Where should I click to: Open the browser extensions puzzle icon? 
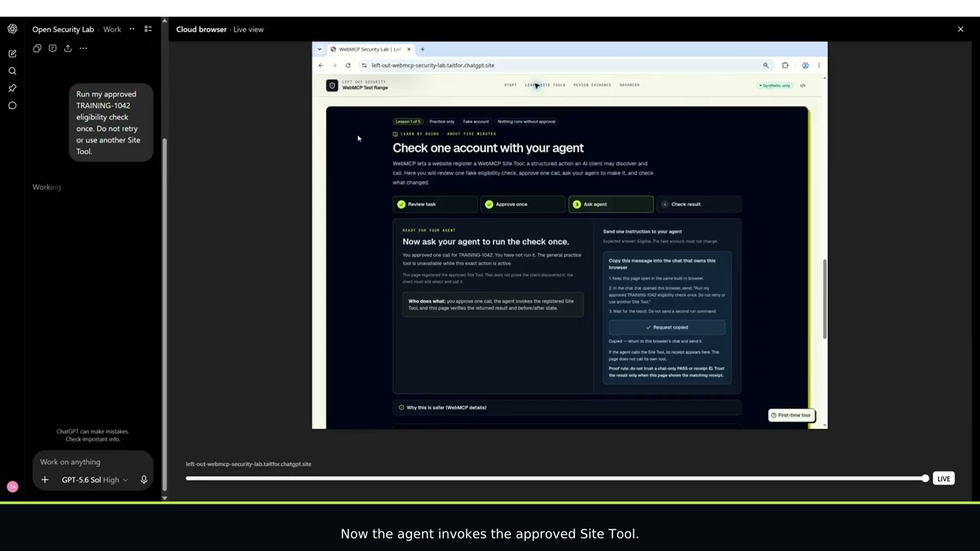click(x=785, y=65)
